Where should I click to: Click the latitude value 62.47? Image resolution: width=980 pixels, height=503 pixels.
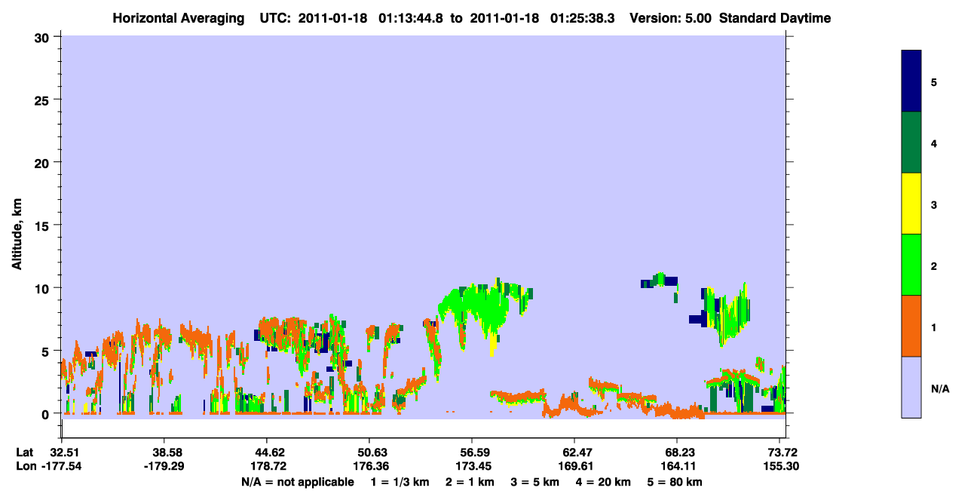tap(574, 452)
